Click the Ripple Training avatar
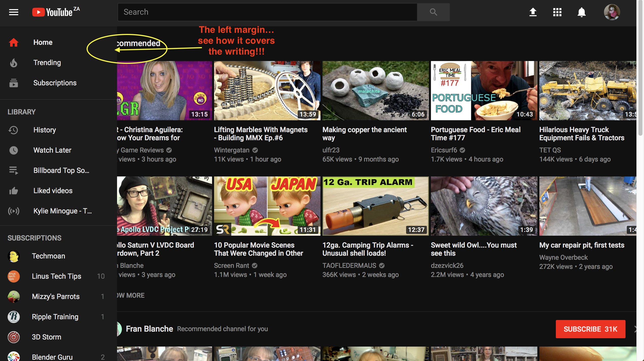This screenshot has height=361, width=644. tap(14, 317)
